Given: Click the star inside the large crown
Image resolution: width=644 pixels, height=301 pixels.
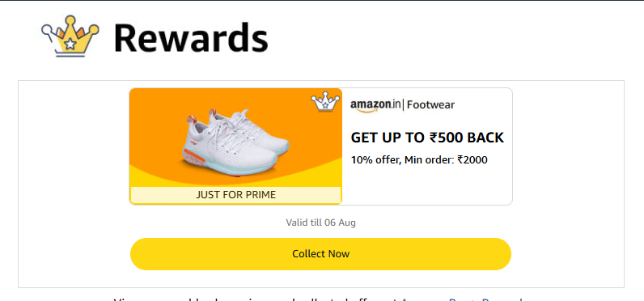Looking at the screenshot, I should click(x=70, y=44).
